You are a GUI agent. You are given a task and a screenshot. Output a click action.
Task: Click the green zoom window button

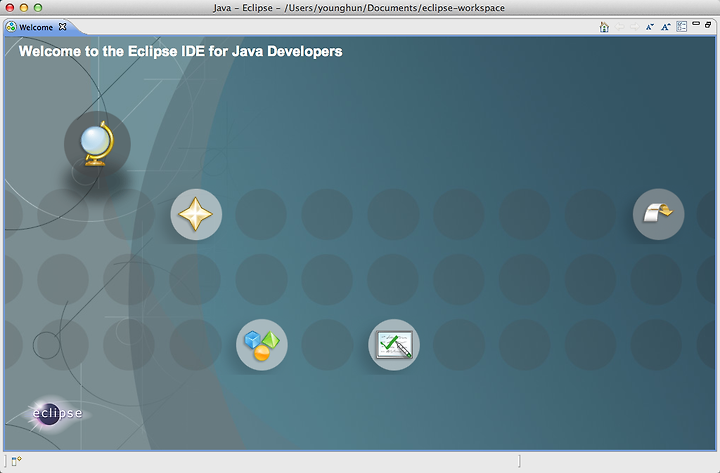click(38, 7)
